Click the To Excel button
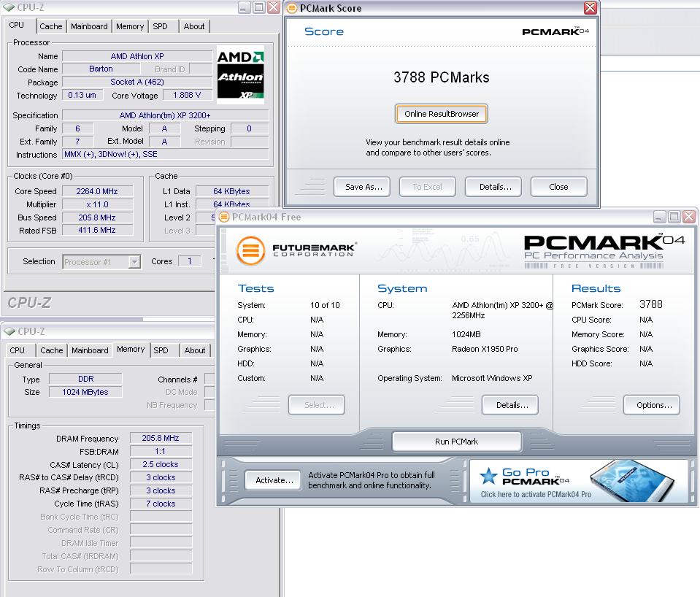Viewport: 700px width, 597px height. tap(427, 187)
